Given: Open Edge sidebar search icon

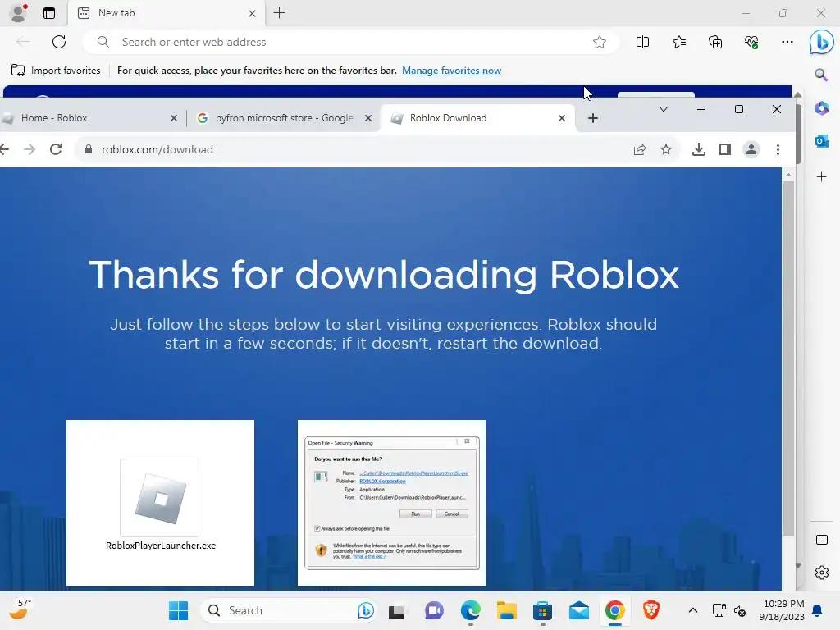Looking at the screenshot, I should [821, 75].
